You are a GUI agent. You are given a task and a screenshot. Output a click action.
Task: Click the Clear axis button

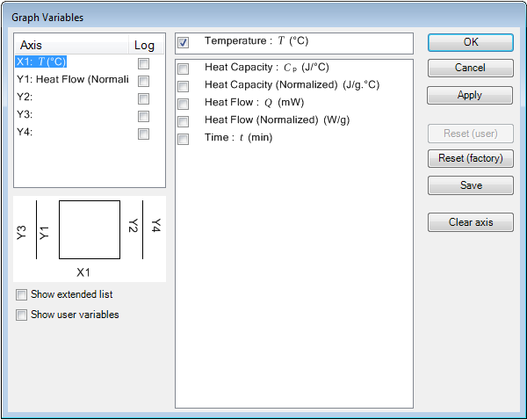471,222
